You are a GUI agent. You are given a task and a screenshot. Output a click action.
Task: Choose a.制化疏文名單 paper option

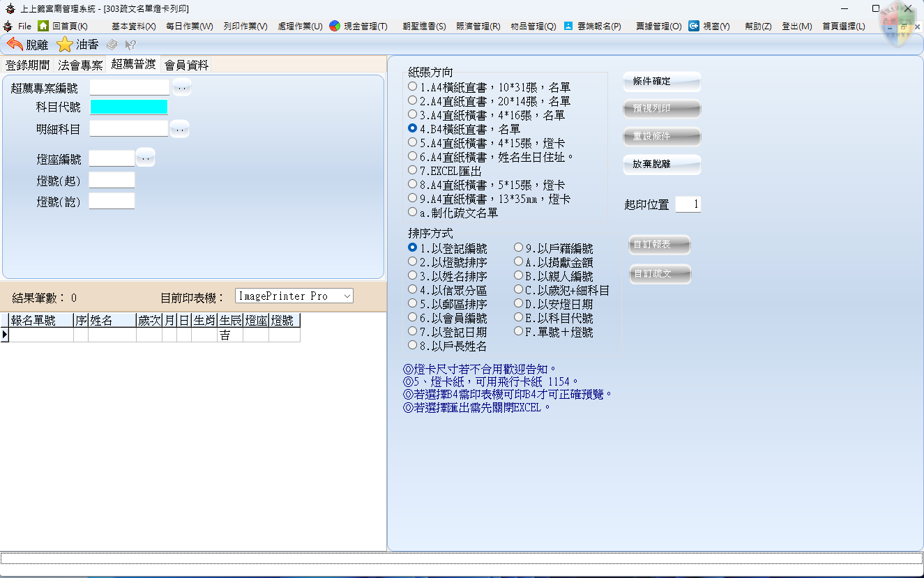(413, 212)
